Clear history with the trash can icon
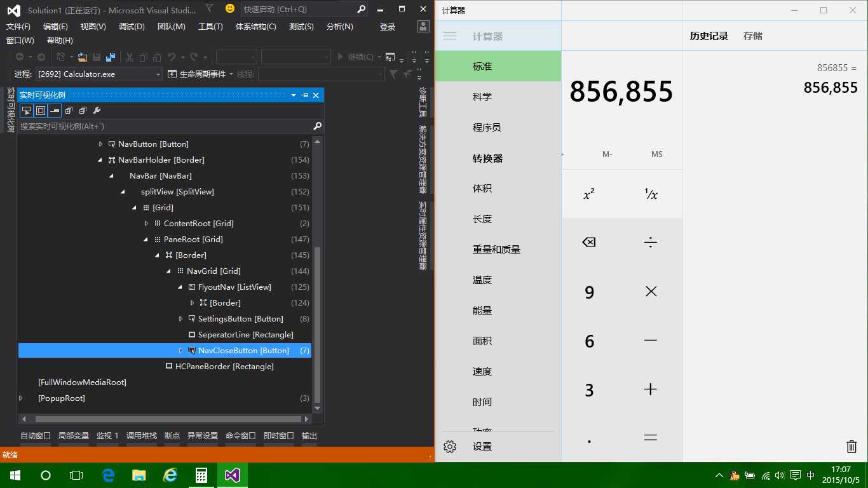Screen dimensions: 868x488 click(851, 447)
